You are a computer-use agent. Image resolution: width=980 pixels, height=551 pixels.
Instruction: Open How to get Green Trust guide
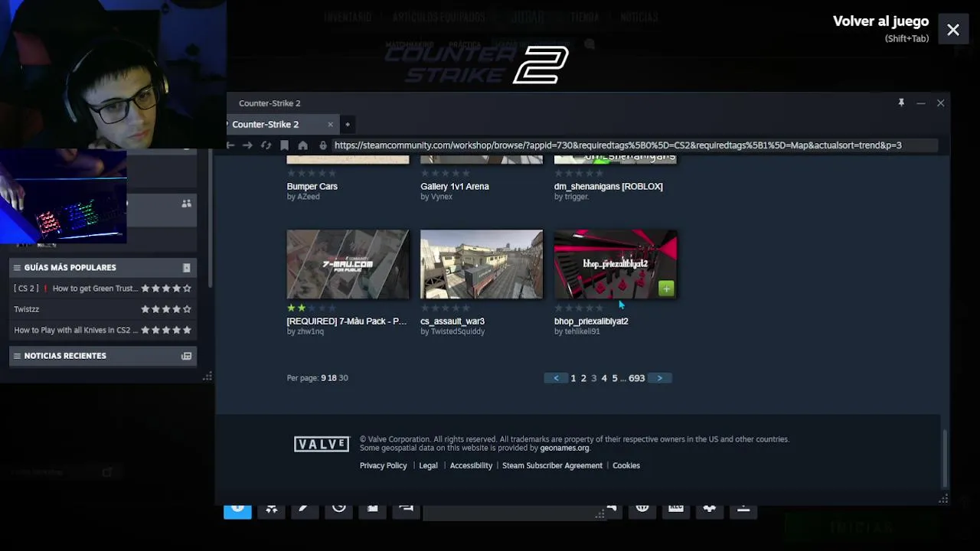click(x=103, y=289)
